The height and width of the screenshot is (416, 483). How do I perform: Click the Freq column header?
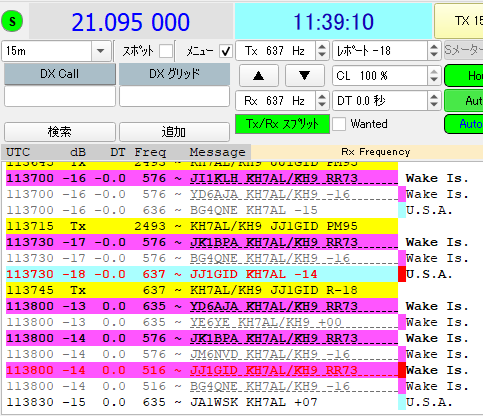[150, 152]
